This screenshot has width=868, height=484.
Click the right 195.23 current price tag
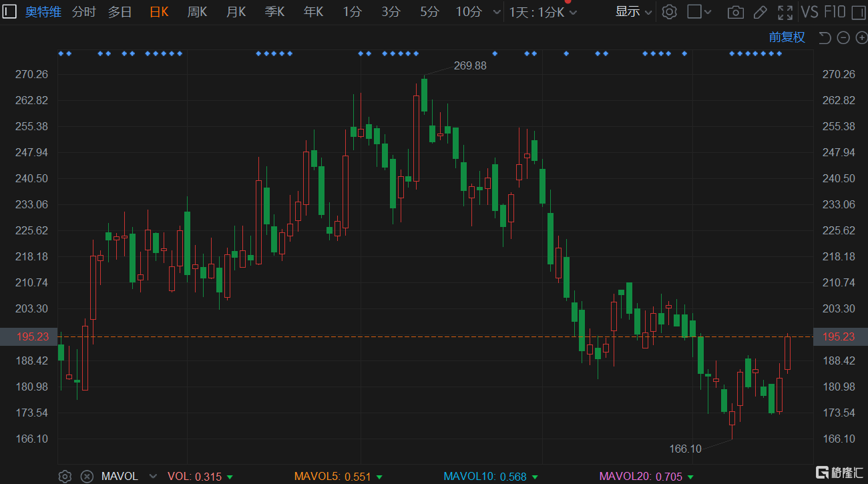tap(840, 336)
